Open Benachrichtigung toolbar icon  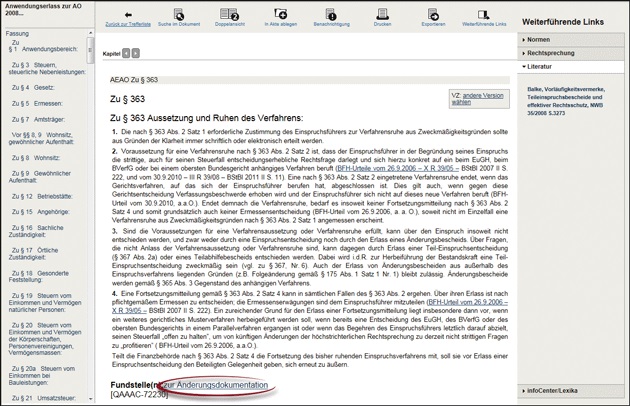coord(331,17)
